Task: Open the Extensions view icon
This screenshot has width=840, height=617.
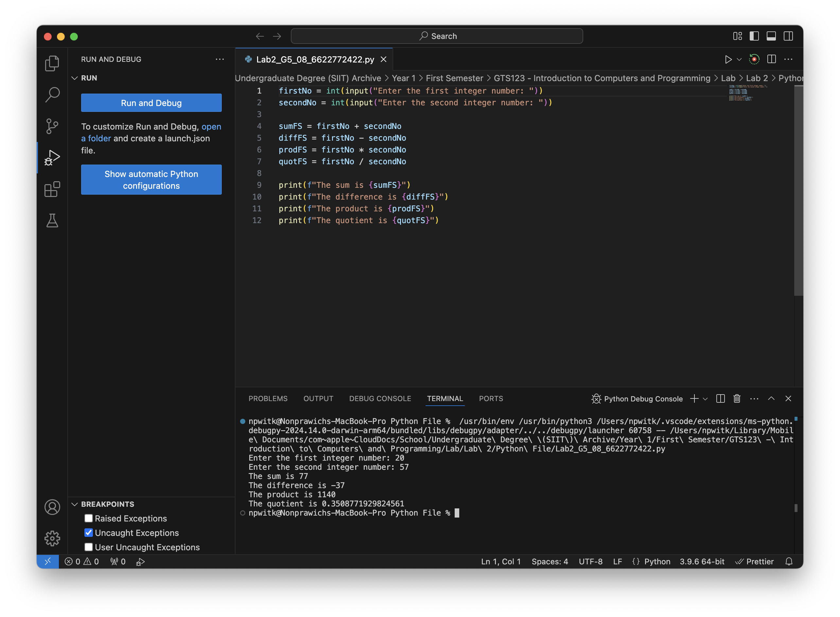Action: coord(52,189)
